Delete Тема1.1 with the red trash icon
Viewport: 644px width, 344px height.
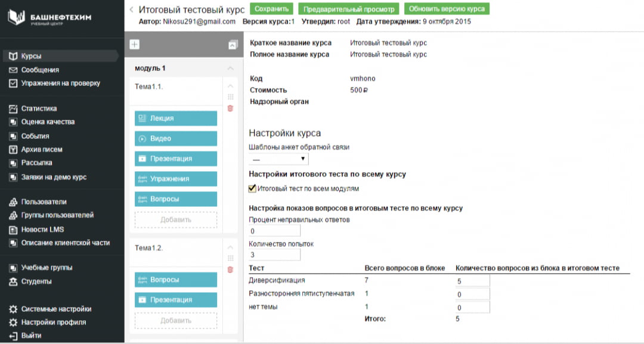(230, 109)
